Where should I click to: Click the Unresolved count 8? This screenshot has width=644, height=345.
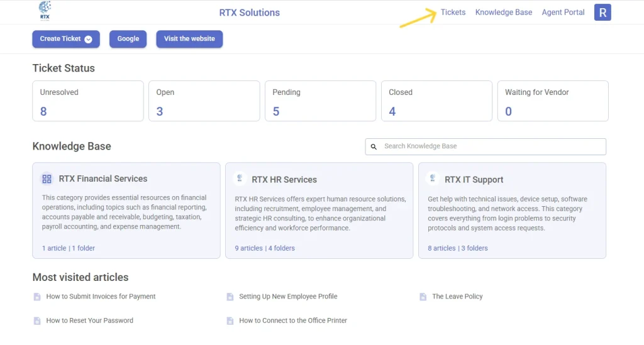pos(43,112)
